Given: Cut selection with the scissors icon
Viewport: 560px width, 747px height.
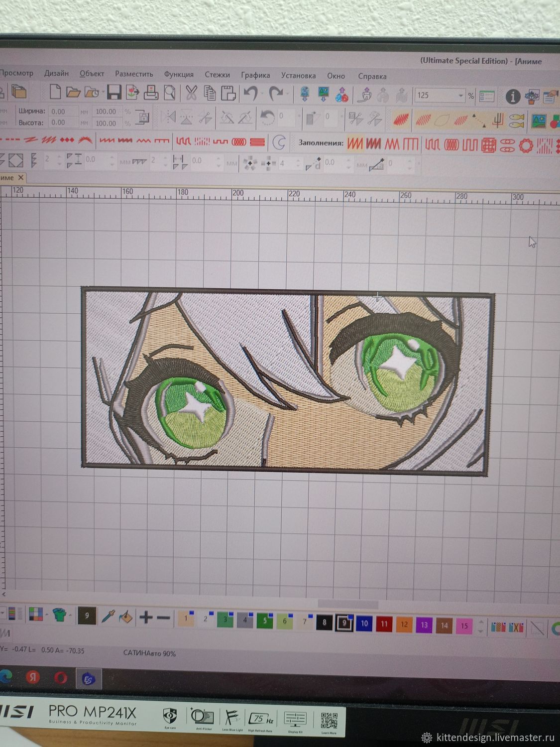Looking at the screenshot, I should (x=191, y=93).
